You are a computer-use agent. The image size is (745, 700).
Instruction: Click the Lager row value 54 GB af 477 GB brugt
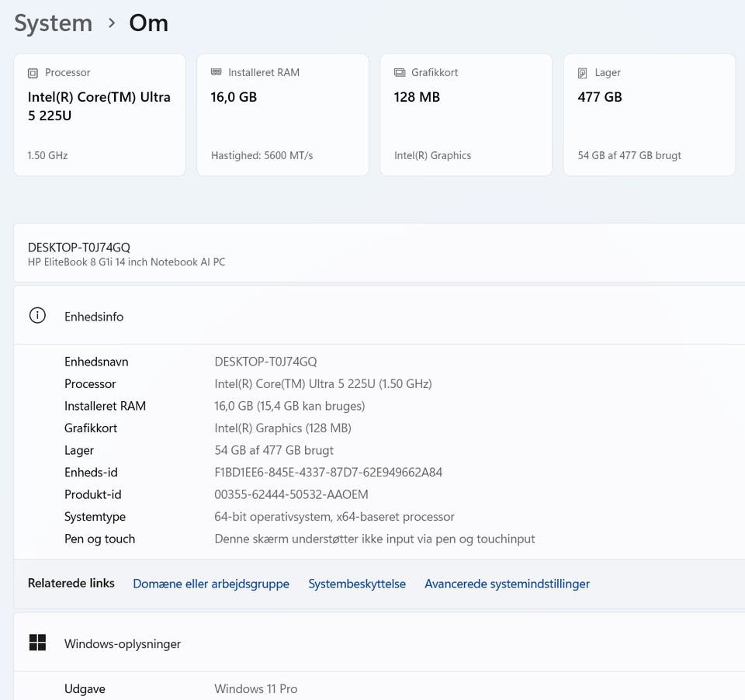pos(274,450)
